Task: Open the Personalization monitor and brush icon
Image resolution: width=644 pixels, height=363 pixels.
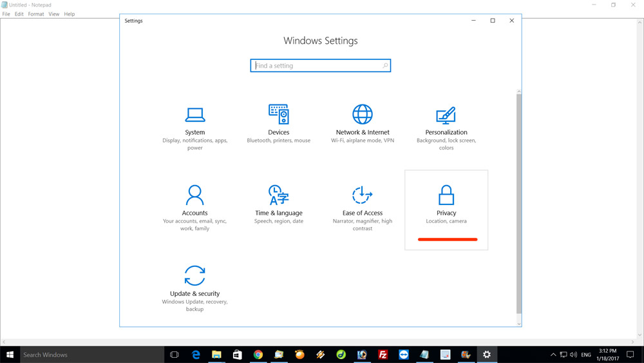Action: coord(446,115)
